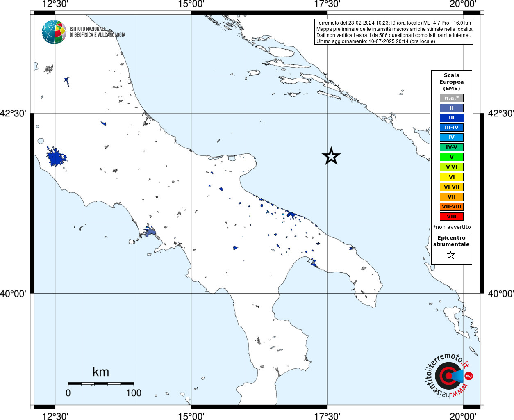Click the bottom 17°30' longitude label
Screen dimensions: 514x420
327,416
